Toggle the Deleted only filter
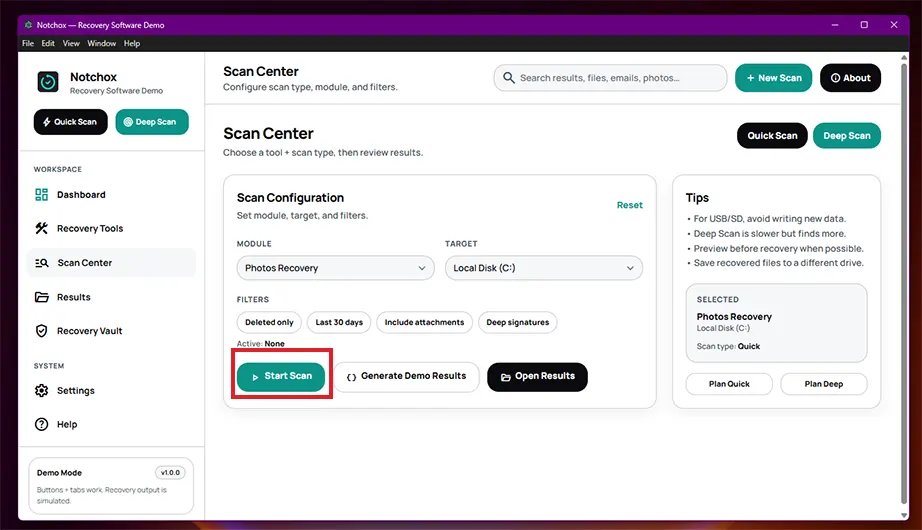The image size is (922, 530). click(269, 322)
